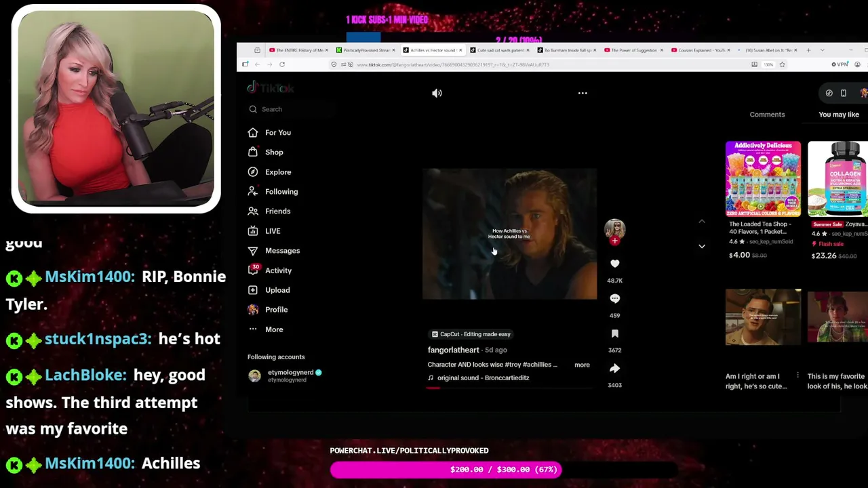
Task: Open the Explore page
Action: 269,172
